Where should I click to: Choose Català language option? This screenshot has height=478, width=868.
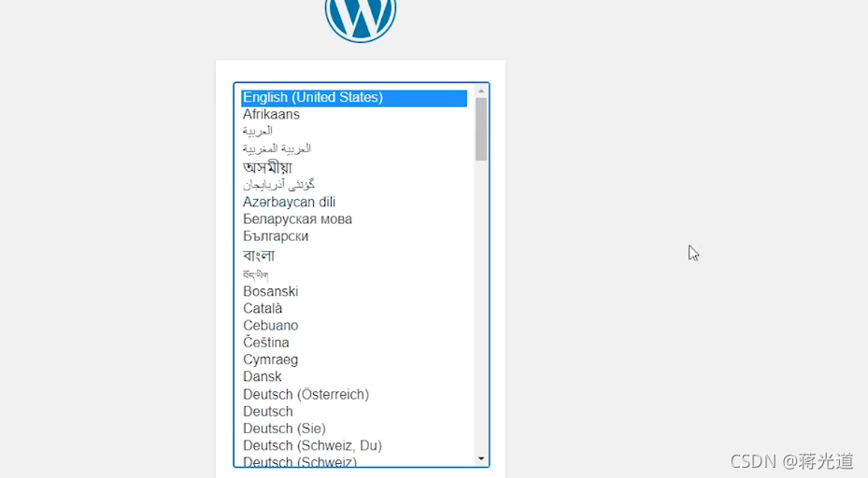pos(263,308)
